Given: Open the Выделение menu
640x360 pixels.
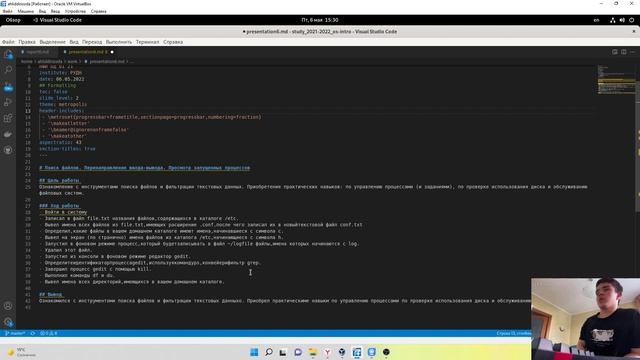Looking at the screenshot, I should (x=52, y=42).
